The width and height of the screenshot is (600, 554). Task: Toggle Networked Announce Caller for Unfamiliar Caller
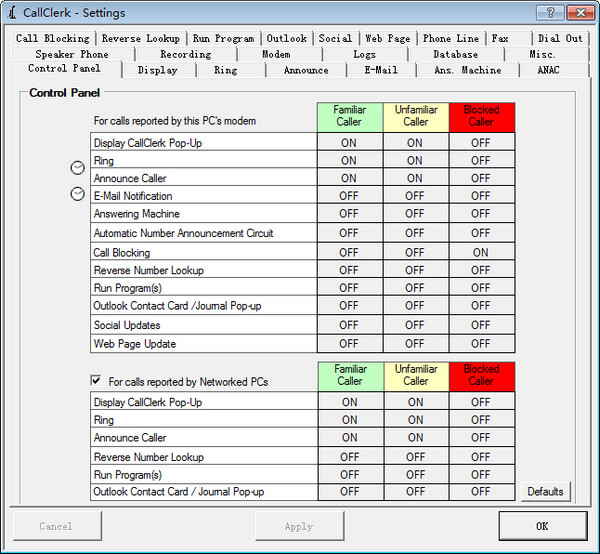pos(416,437)
